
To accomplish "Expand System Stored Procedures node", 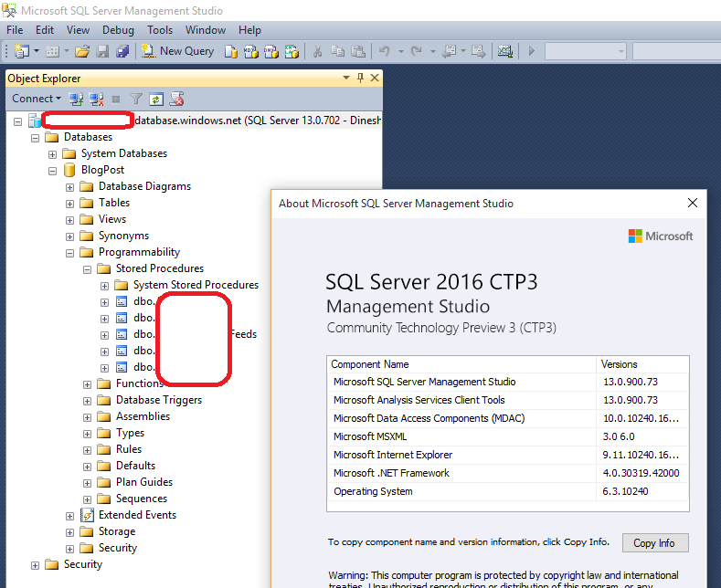I will (104, 286).
